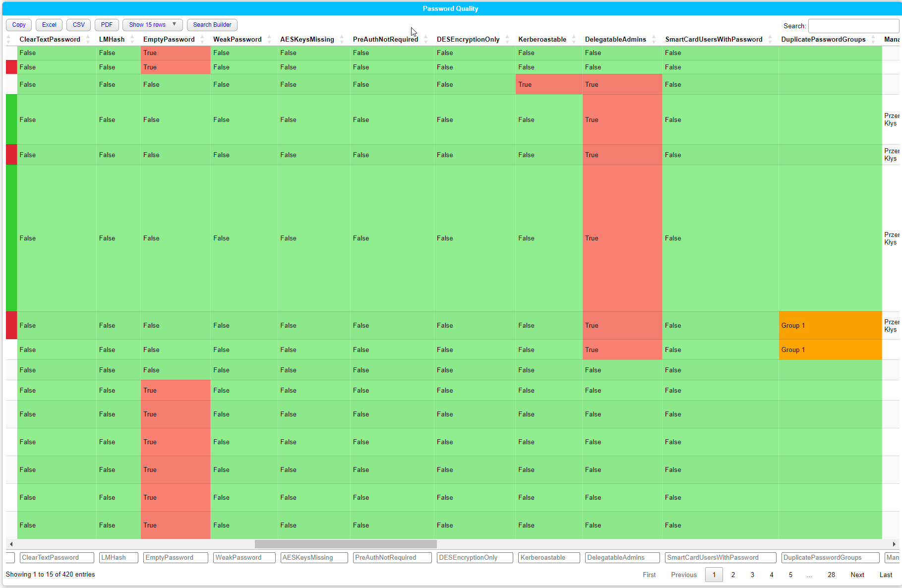Click AESKeysMissing footer filter field
The image size is (902, 588).
click(x=314, y=558)
